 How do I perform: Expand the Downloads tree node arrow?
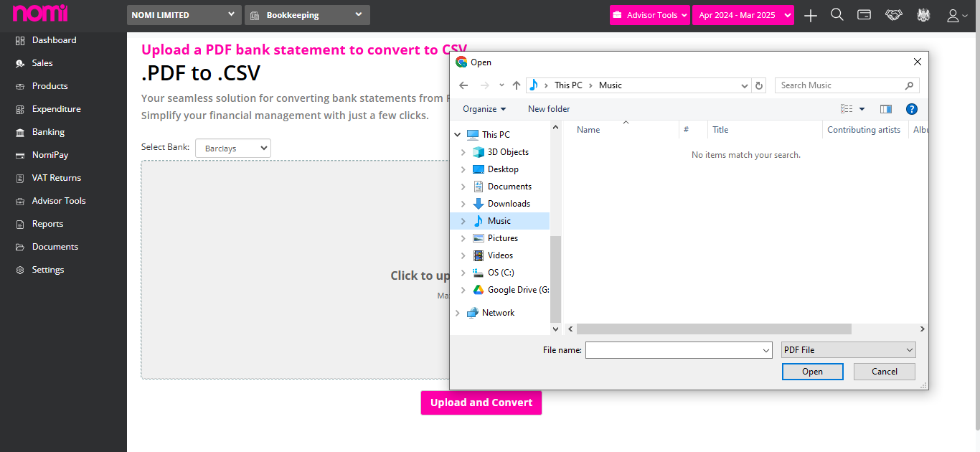pos(463,204)
